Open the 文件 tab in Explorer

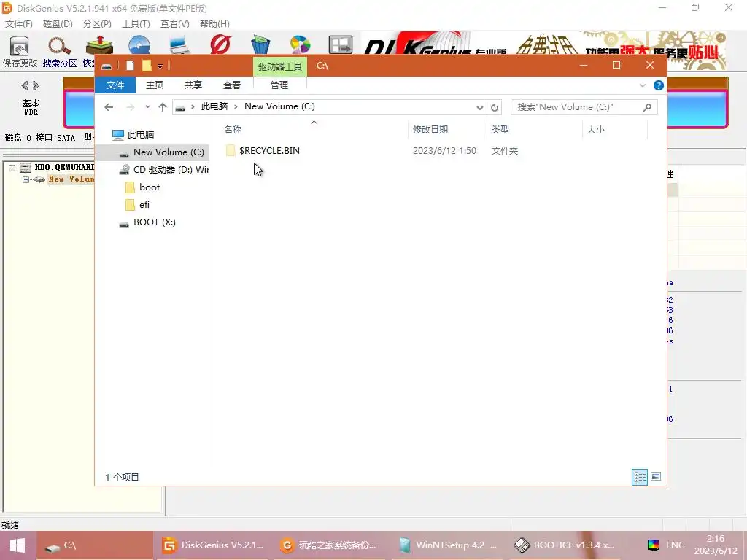115,85
